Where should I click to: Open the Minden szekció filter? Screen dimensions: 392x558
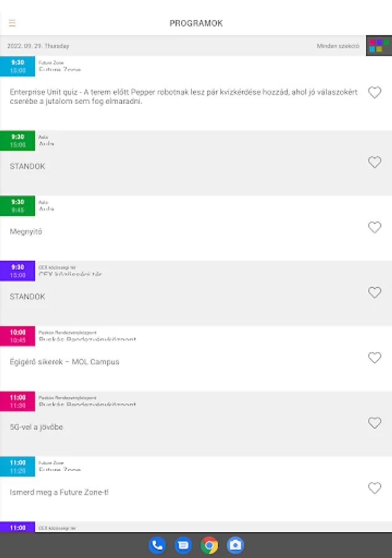tap(338, 46)
